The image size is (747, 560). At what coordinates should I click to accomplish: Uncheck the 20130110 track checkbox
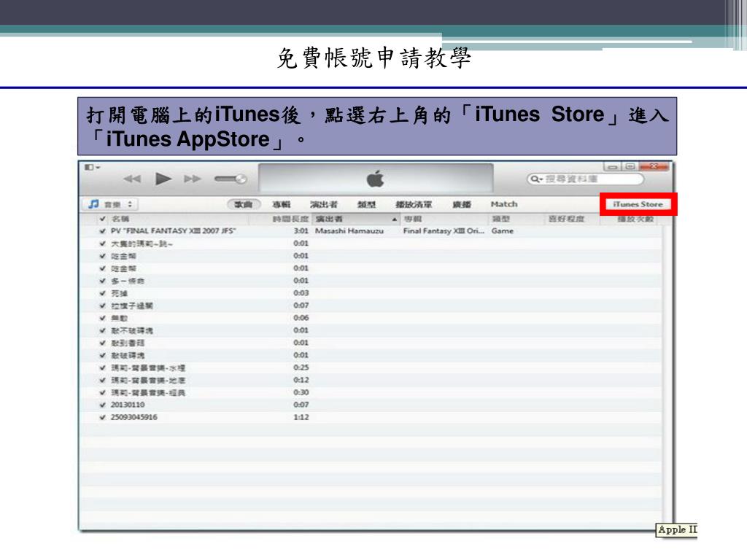point(102,405)
